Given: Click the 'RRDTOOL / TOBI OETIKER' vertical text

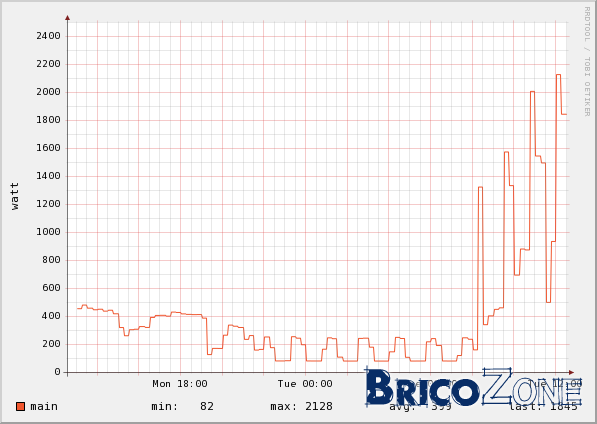Looking at the screenshot, I should tap(587, 61).
